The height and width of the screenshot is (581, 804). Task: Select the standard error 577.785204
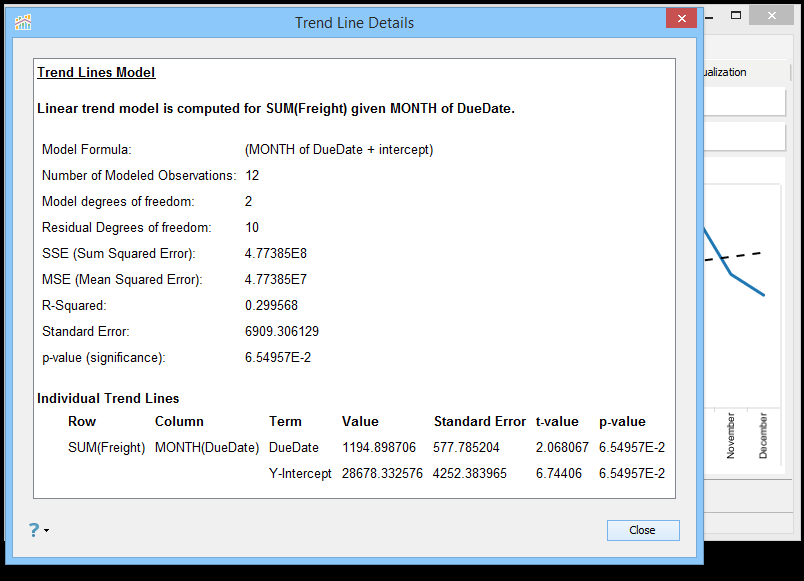click(x=466, y=448)
